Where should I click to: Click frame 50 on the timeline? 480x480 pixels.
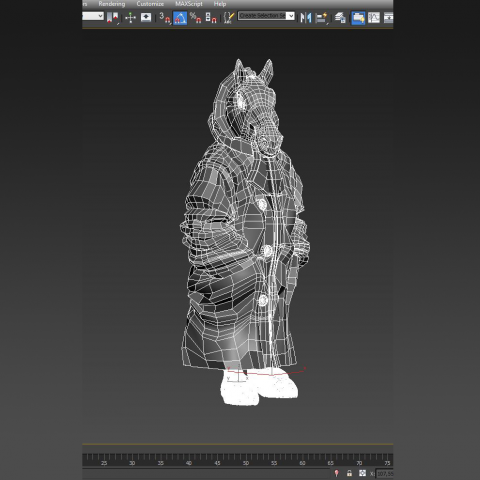(246, 463)
